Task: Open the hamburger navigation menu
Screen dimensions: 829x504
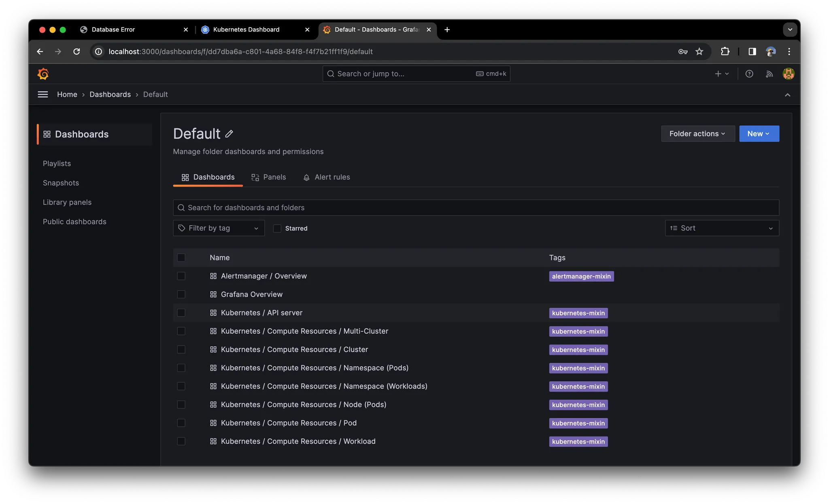Action: [43, 94]
